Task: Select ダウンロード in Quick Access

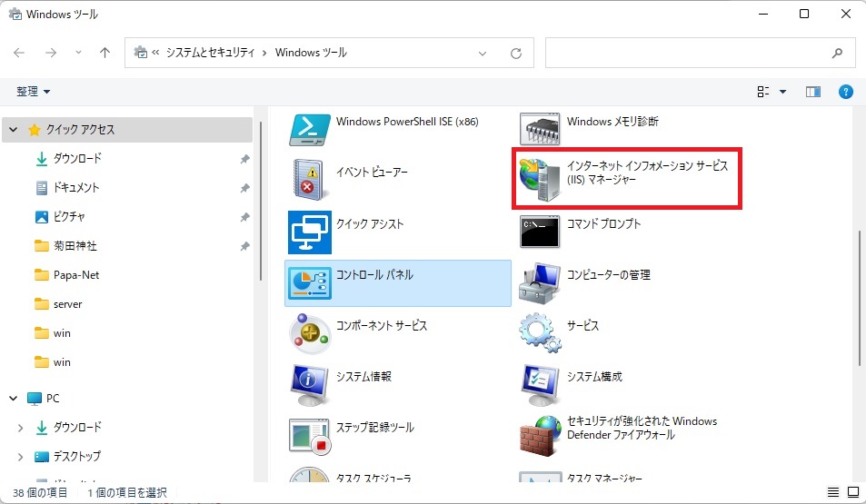Action: tap(77, 159)
